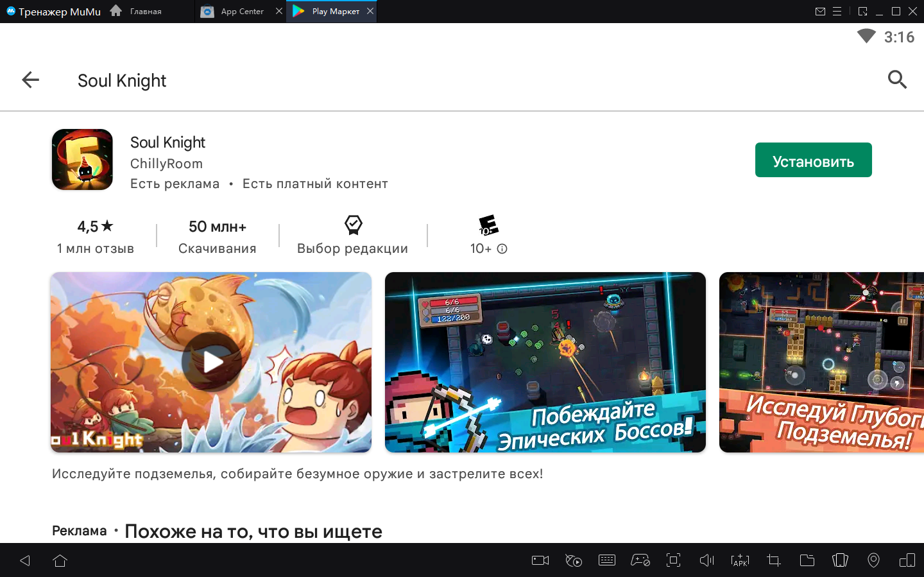Show content rating info for 10+
This screenshot has width=924, height=577.
click(x=502, y=249)
